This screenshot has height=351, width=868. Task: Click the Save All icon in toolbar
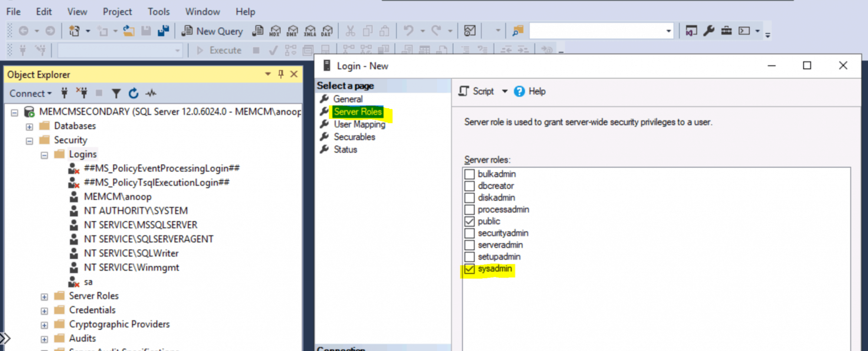point(163,31)
